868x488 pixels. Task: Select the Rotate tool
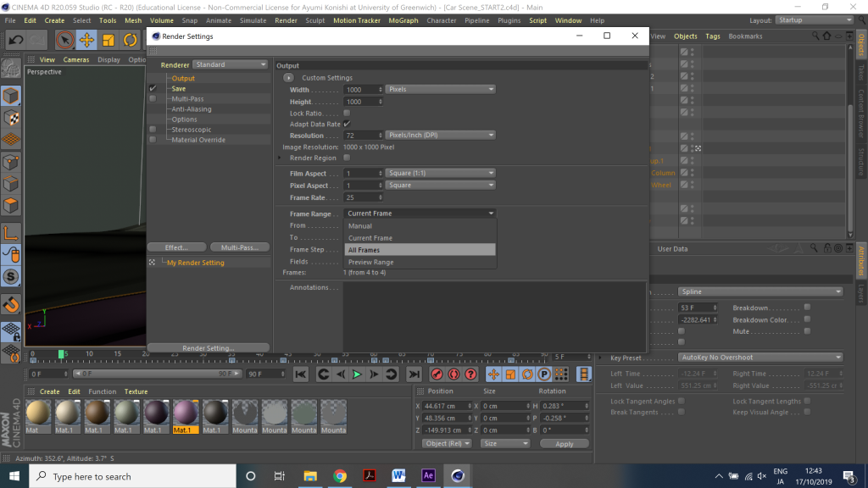click(x=130, y=40)
